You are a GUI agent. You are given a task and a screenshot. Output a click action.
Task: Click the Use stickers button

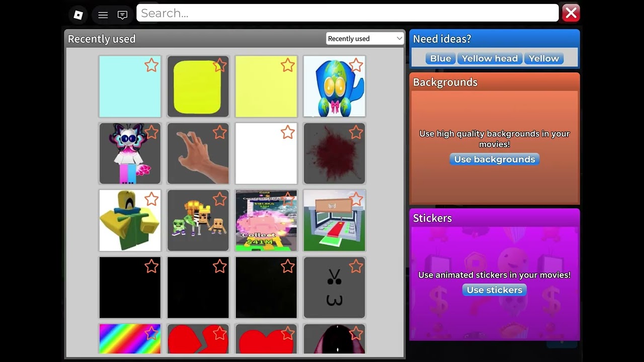click(495, 290)
